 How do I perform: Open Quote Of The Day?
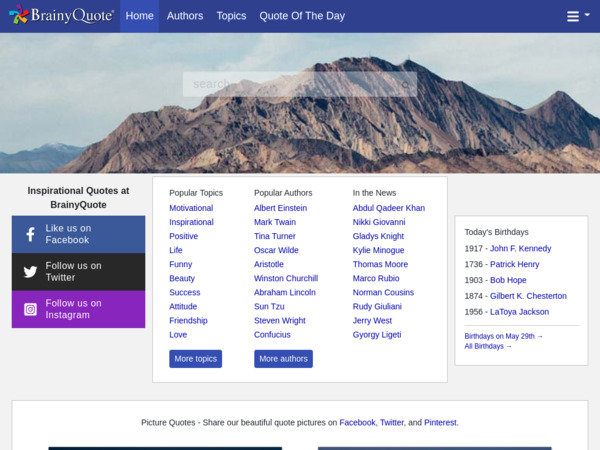pos(302,16)
